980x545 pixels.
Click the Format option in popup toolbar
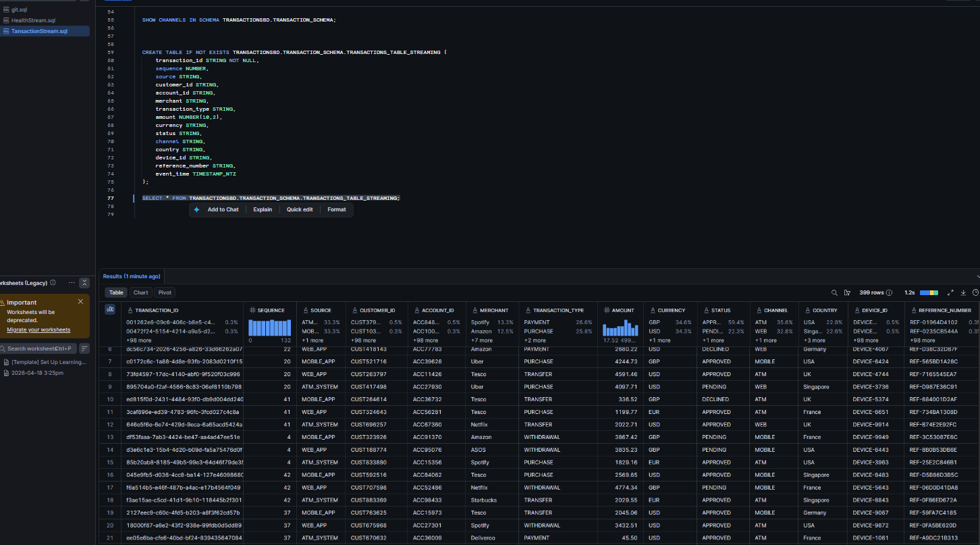click(x=337, y=210)
